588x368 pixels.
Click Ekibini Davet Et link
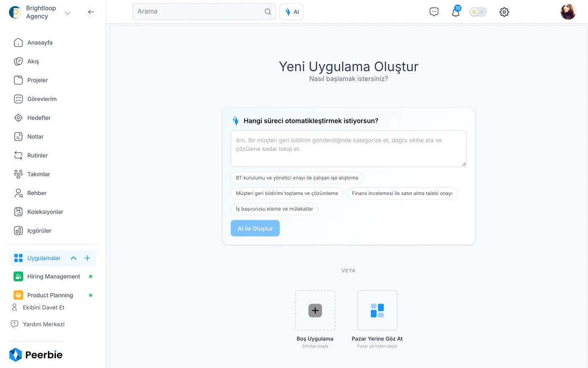click(44, 307)
